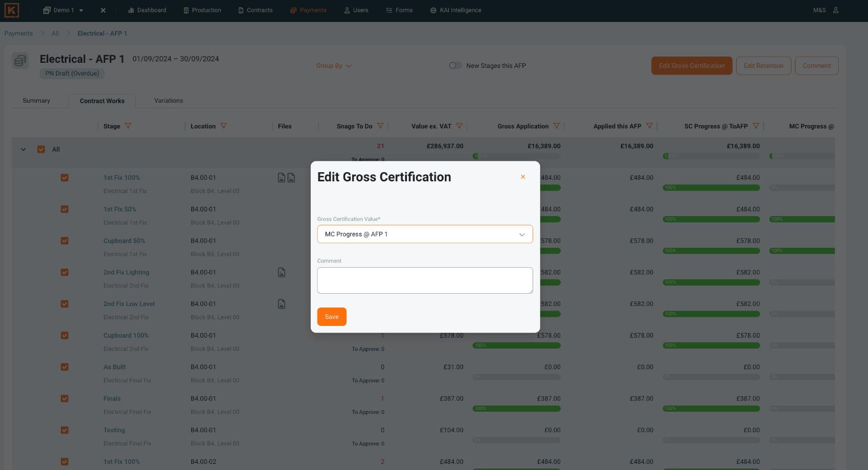
Task: Open file icon on 2nd Fix Lighting row
Action: coord(282,273)
